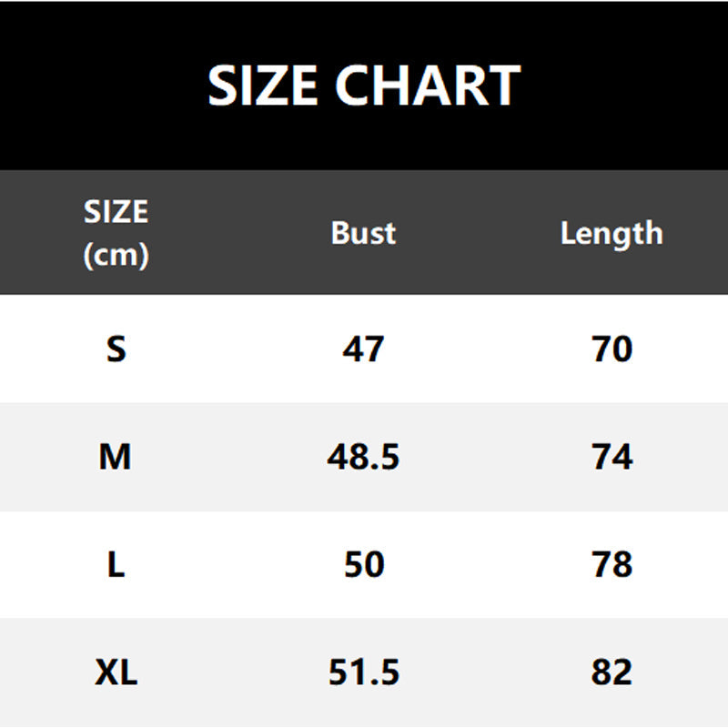
Task: Select the Bust column header
Action: [363, 233]
